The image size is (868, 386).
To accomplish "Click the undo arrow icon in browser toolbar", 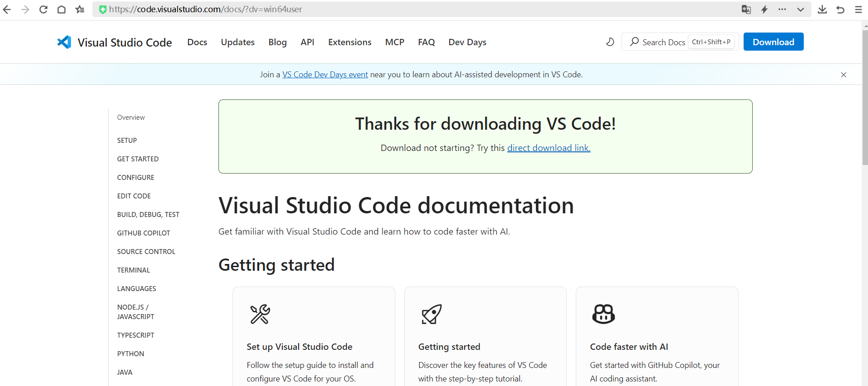I will tap(840, 9).
